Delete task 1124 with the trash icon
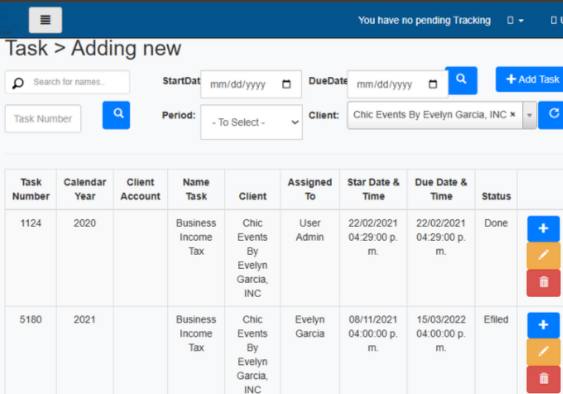 (x=543, y=283)
